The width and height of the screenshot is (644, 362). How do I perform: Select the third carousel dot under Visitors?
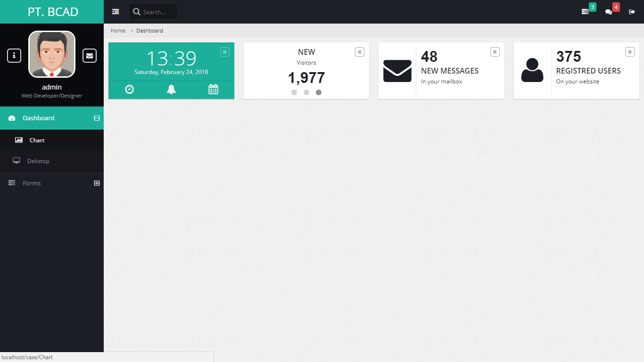pos(319,92)
